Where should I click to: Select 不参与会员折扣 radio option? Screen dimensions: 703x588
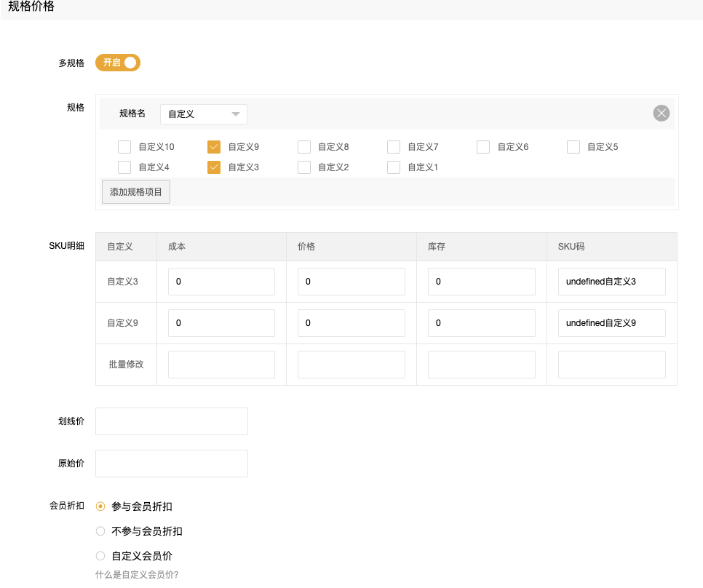tap(100, 531)
